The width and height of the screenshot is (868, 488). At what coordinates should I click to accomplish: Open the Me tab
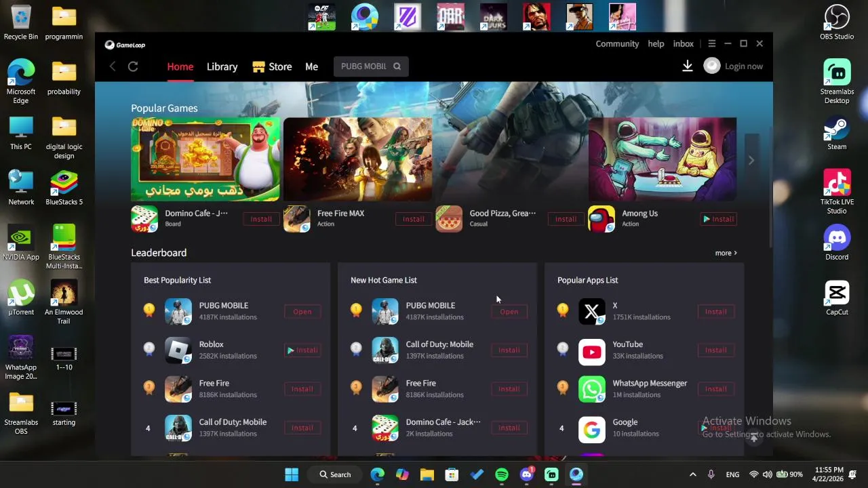pos(311,66)
